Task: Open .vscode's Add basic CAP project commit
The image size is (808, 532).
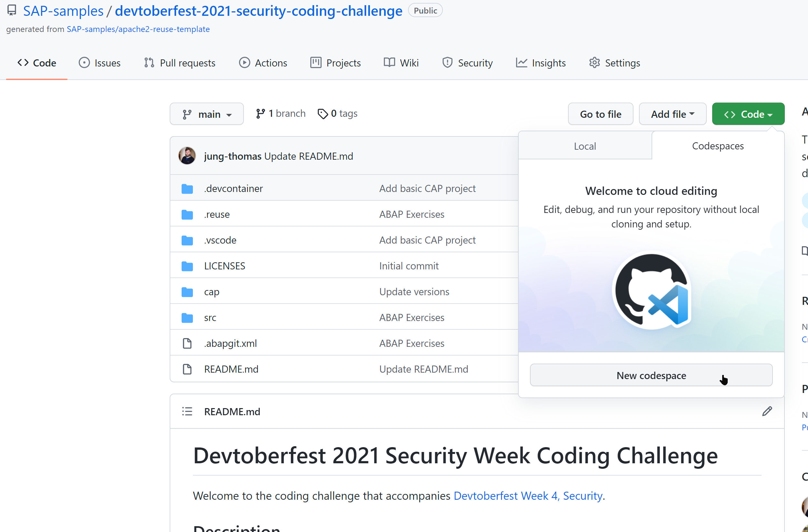Action: click(x=427, y=240)
